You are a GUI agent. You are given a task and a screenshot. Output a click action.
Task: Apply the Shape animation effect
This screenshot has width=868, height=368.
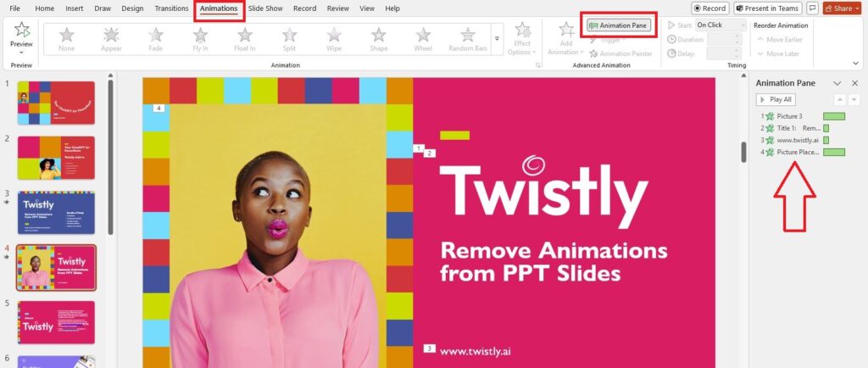click(379, 39)
